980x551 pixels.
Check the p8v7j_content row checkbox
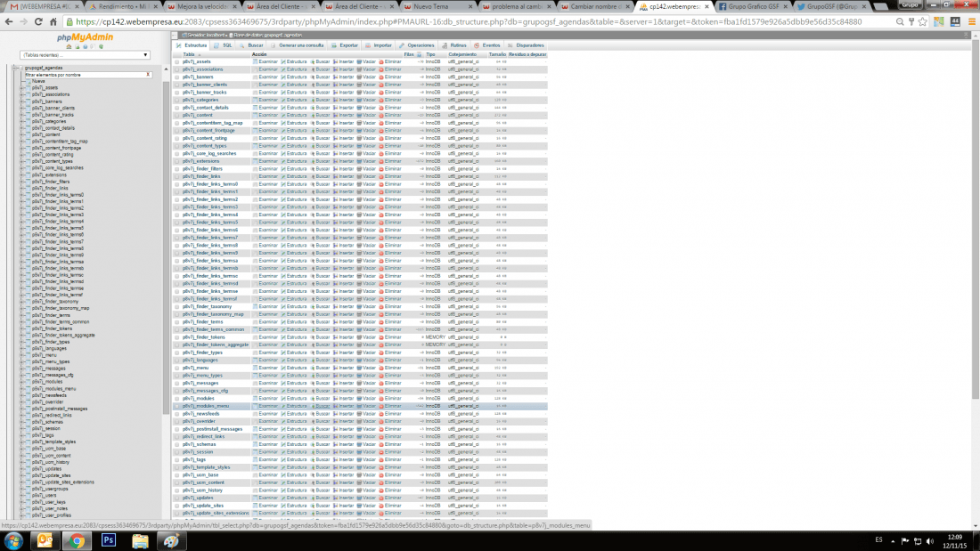pyautogui.click(x=177, y=115)
